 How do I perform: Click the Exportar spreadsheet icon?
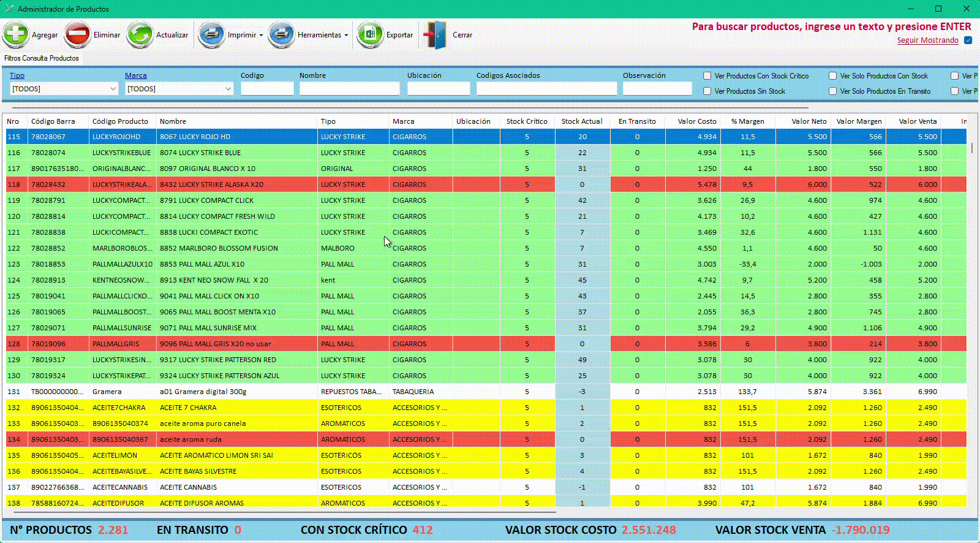pyautogui.click(x=370, y=34)
